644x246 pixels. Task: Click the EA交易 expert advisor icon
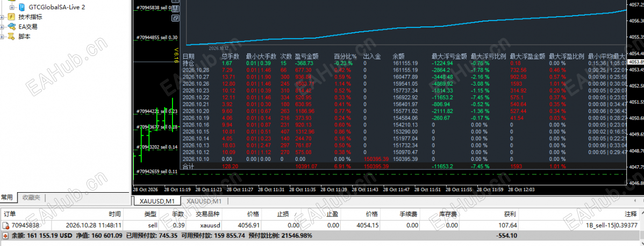pyautogui.click(x=12, y=27)
